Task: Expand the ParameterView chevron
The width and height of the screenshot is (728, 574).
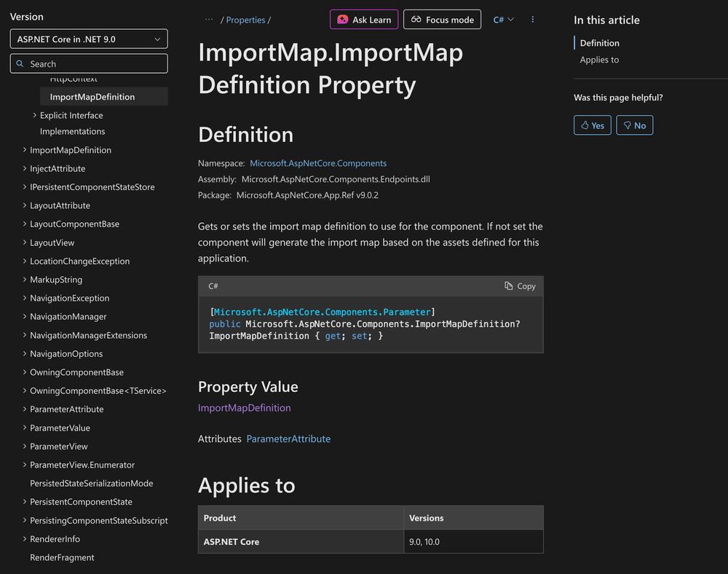Action: 25,447
